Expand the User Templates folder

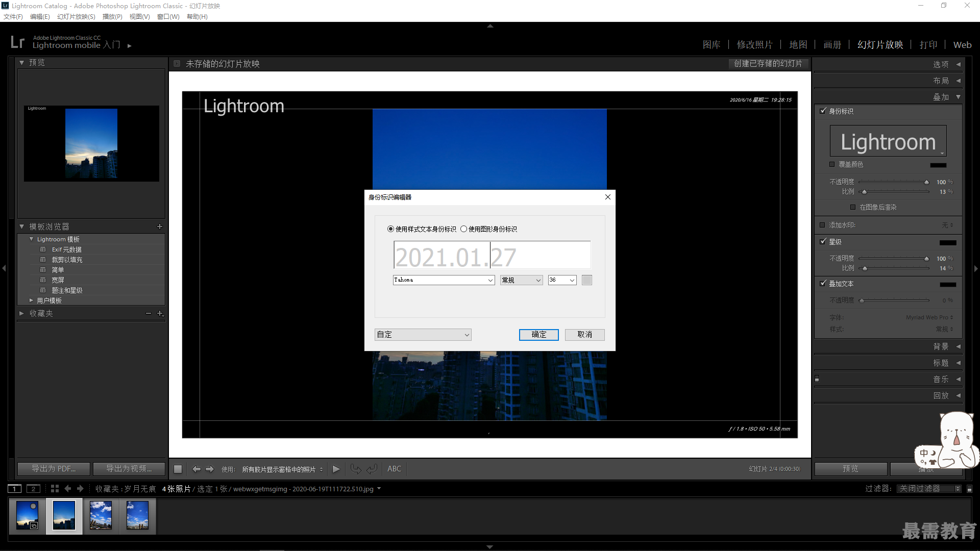tap(32, 300)
